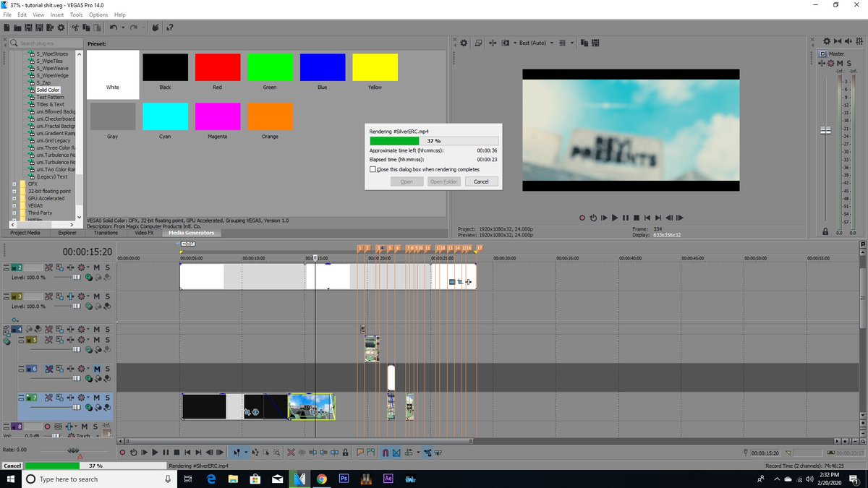Copy preview snapshot to clipboard

click(584, 43)
